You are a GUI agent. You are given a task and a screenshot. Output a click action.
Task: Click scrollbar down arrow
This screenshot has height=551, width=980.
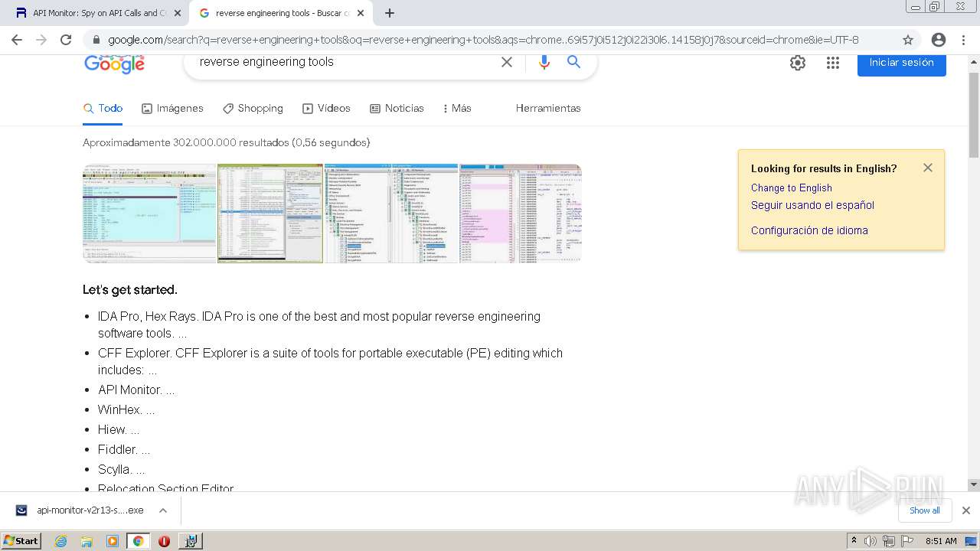[x=974, y=484]
